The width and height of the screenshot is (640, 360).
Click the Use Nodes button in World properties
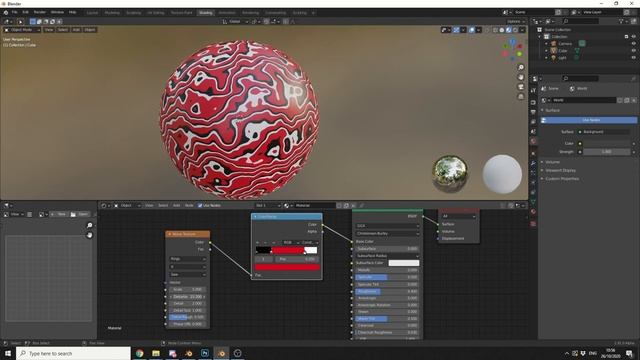(x=589, y=120)
